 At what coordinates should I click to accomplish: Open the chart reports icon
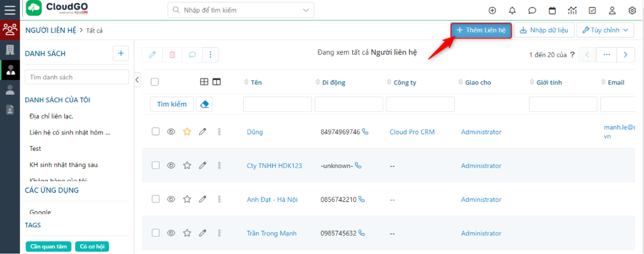click(x=572, y=10)
